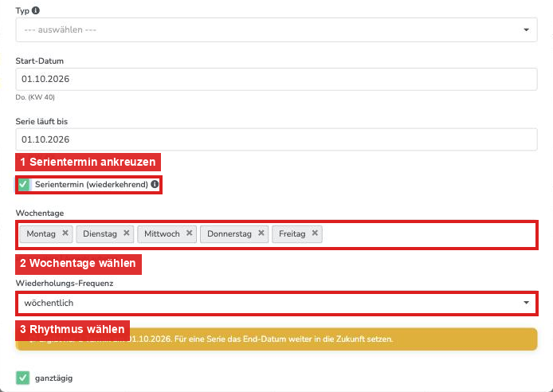This screenshot has height=392, width=553.
Task: Click the info icon next to Typ
Action: 36,10
